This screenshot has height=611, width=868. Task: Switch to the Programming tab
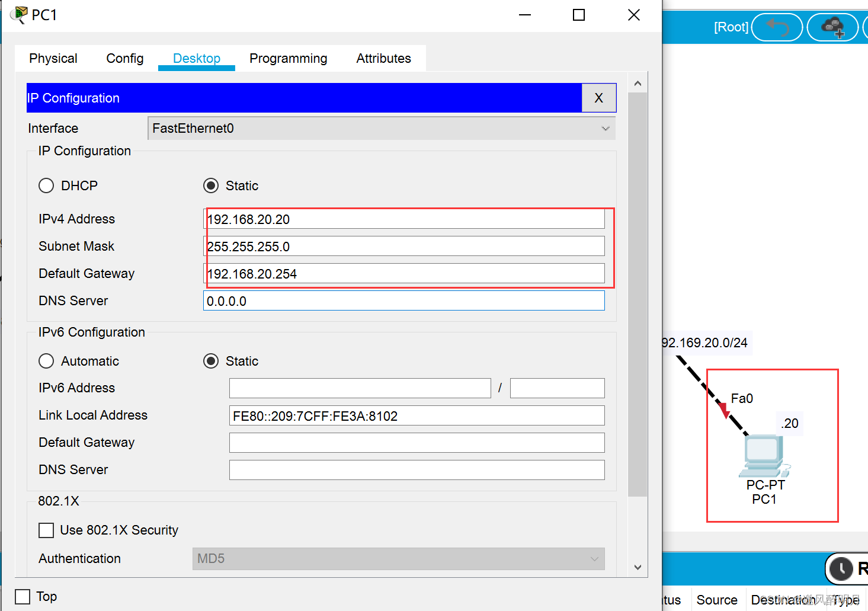coord(288,59)
